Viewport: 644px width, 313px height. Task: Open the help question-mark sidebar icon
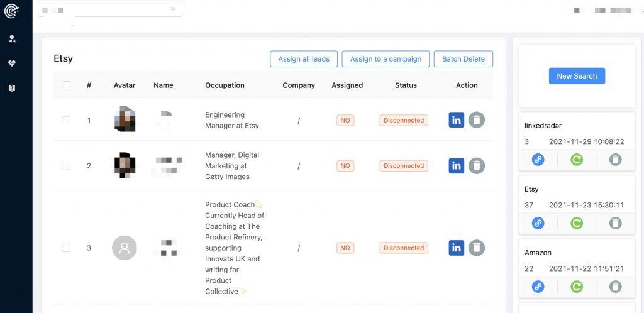click(x=12, y=88)
